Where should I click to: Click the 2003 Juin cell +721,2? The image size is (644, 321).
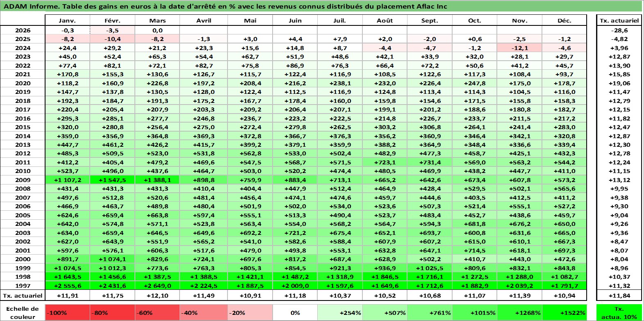click(x=295, y=233)
